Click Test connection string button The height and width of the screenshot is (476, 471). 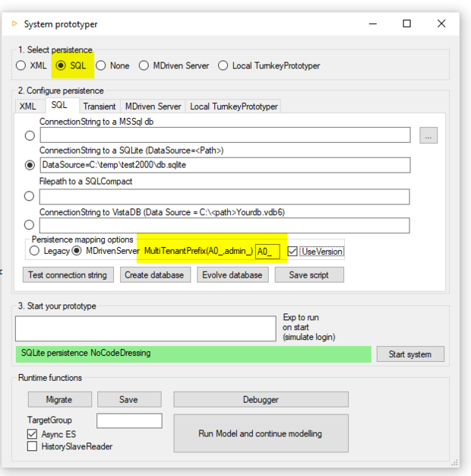click(x=68, y=274)
